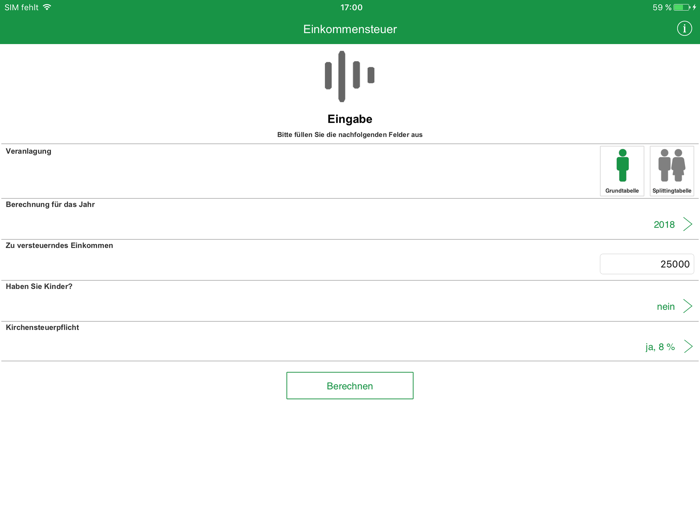Click the chevron next to ja, 8 %

pos(688,346)
